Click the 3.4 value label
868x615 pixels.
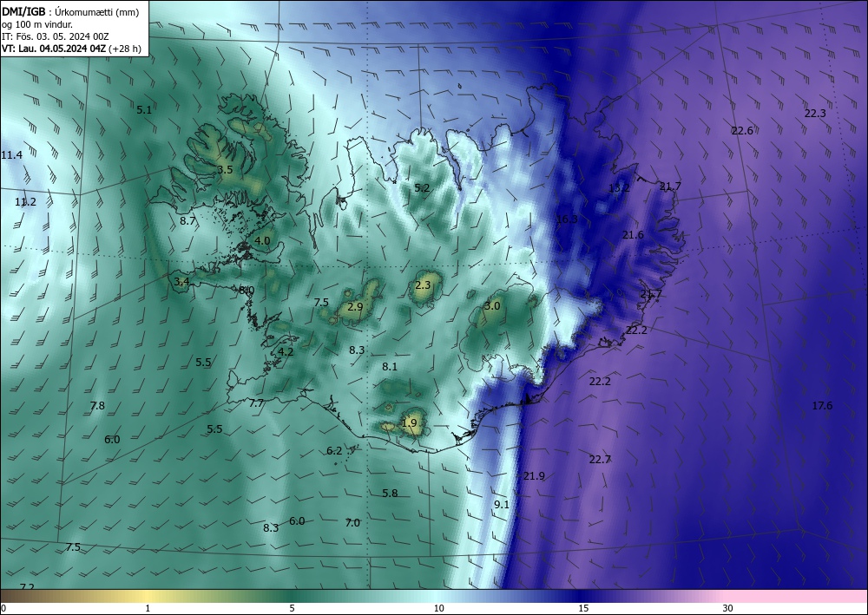click(x=181, y=282)
